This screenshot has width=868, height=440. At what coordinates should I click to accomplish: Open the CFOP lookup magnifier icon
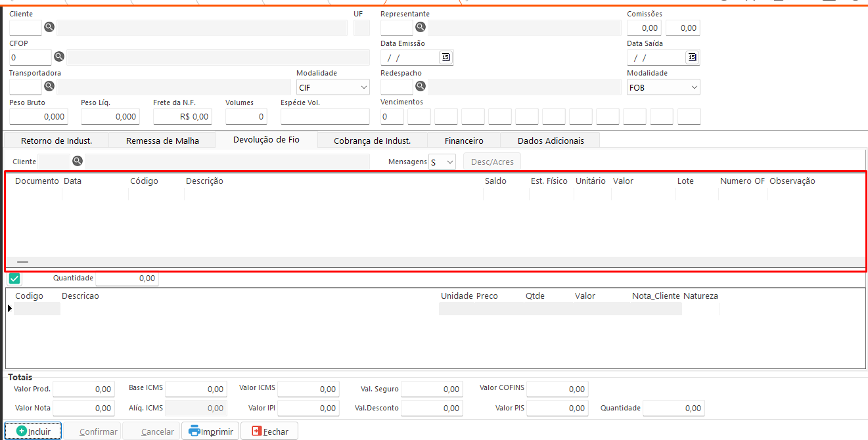[58, 57]
